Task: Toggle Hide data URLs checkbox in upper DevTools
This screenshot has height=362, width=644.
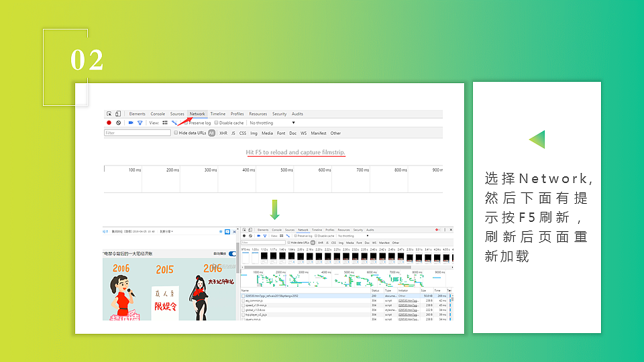Action: click(x=176, y=133)
